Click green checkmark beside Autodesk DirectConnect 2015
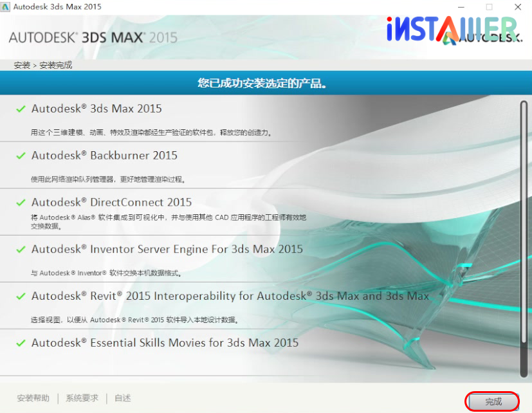532x413 pixels. click(x=21, y=203)
